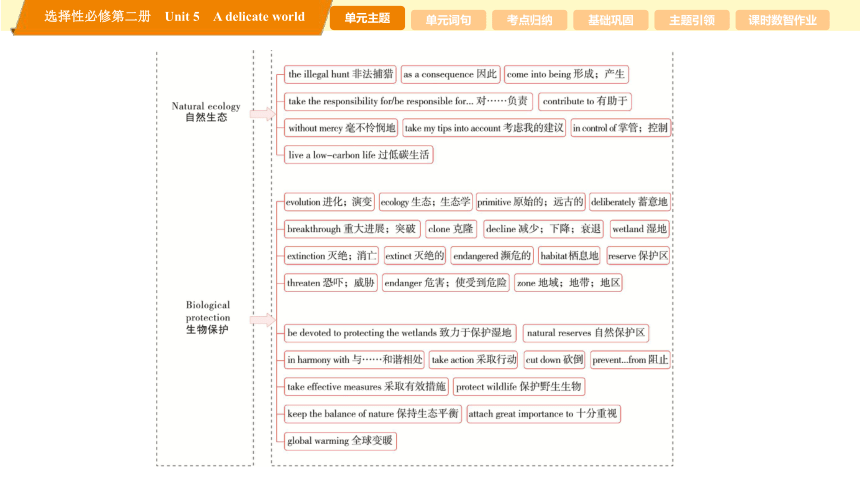Select phrase 'in harmony with 与……和谐相处'

[x=354, y=359]
